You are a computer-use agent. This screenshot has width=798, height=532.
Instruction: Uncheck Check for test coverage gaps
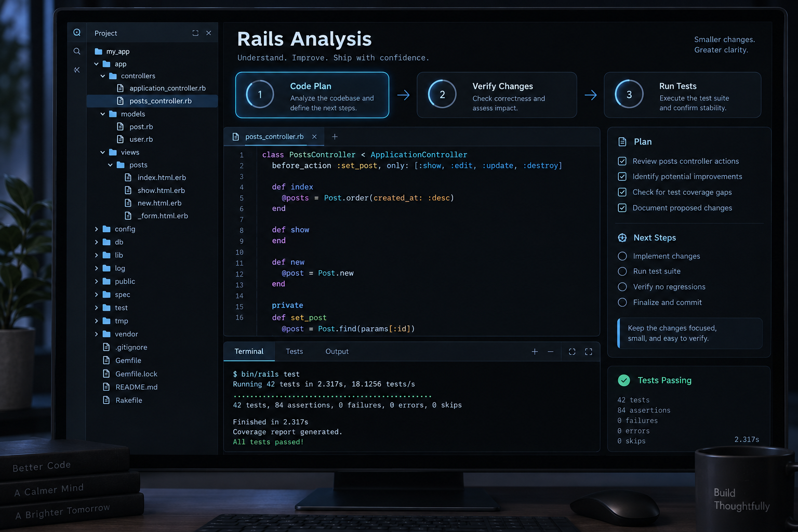[622, 192]
